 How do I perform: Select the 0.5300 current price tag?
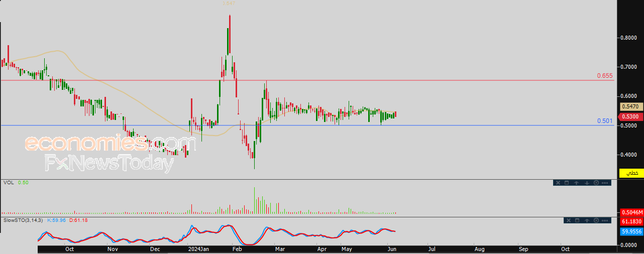point(630,116)
